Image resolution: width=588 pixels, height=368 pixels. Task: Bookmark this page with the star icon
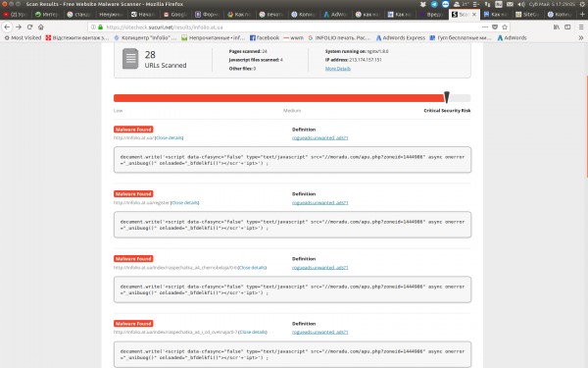tap(505, 27)
